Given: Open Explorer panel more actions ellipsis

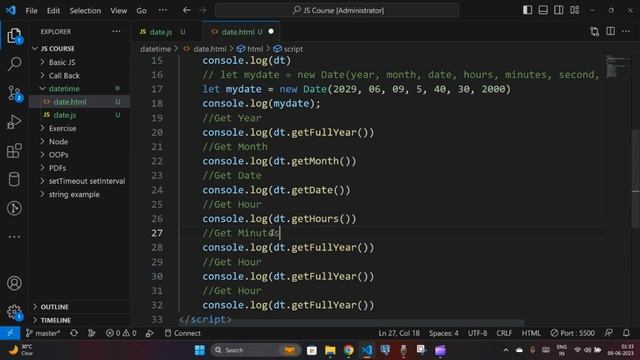Looking at the screenshot, I should pyautogui.click(x=116, y=31).
